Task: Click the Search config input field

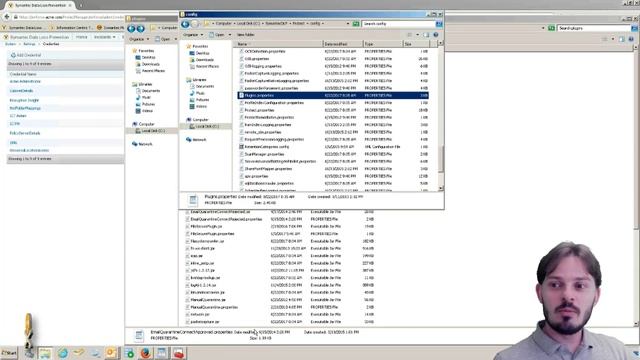Action: click(399, 24)
